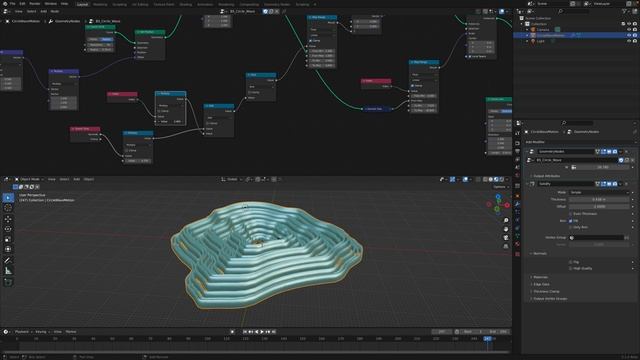Select the Add Cube tool in viewport
Image resolution: width=640 pixels, height=360 pixels.
click(8, 282)
